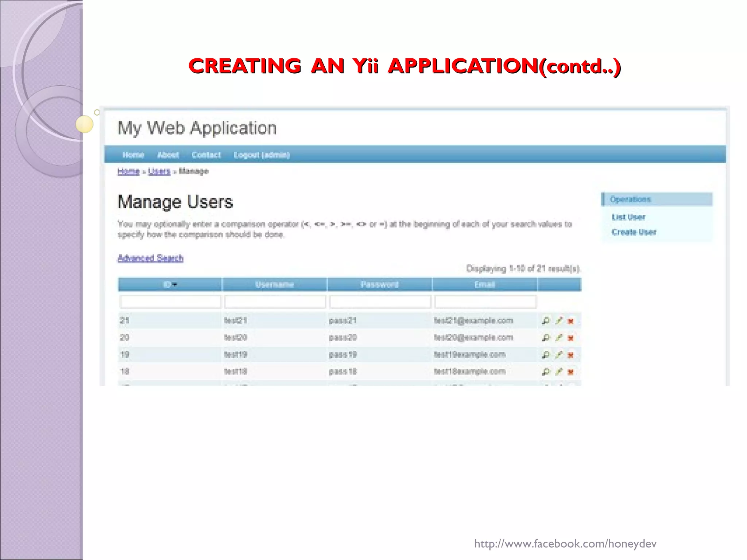Delete user test20 with red cross icon
The image size is (747, 560).
pos(571,338)
